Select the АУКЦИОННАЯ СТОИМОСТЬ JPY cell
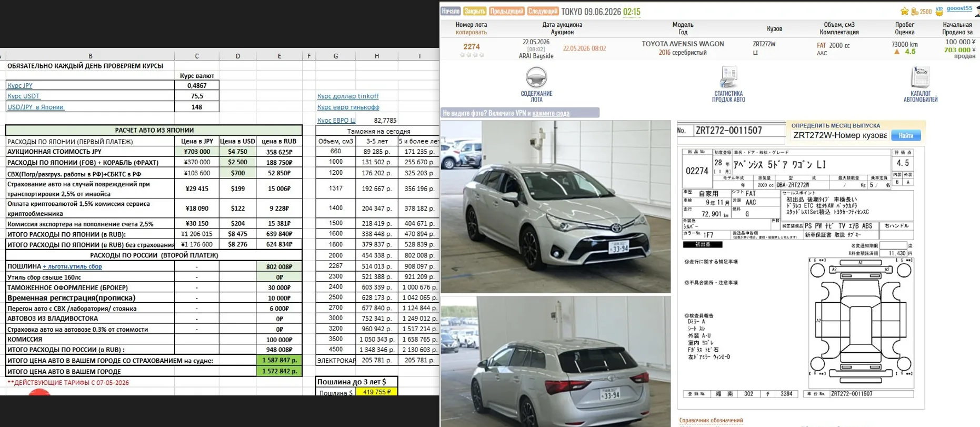Image resolution: width=980 pixels, height=427 pixels. [90, 152]
